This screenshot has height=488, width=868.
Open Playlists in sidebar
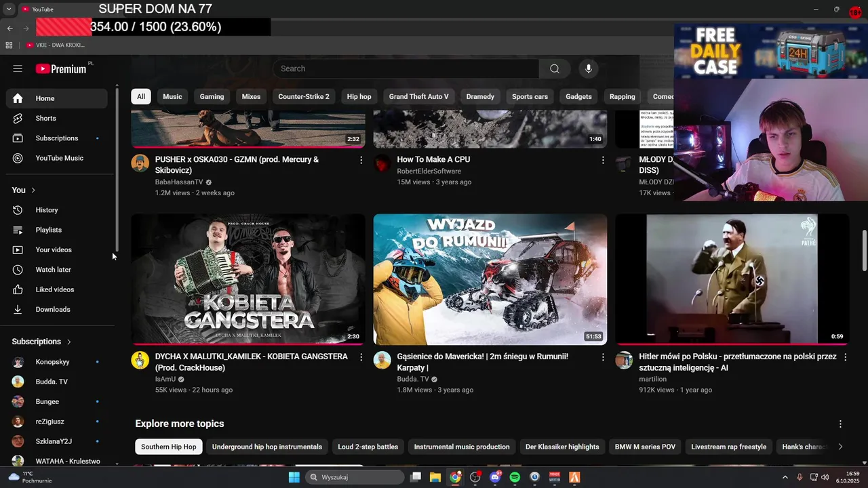click(x=57, y=230)
